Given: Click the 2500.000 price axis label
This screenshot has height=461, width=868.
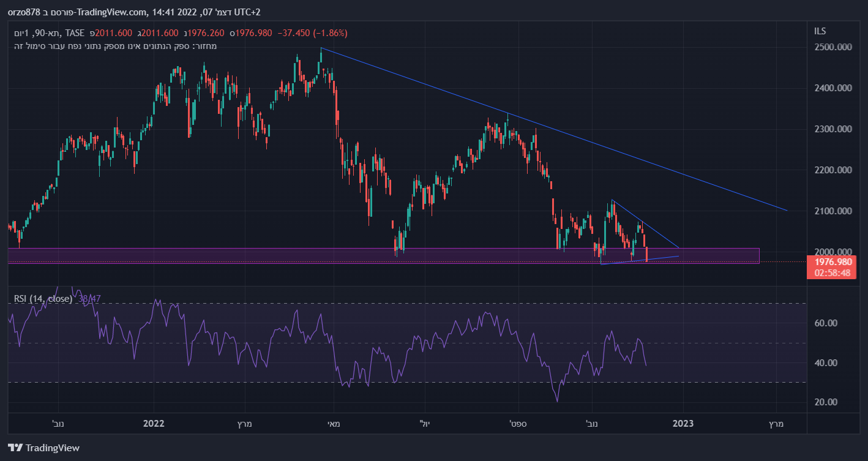Looking at the screenshot, I should (x=832, y=47).
